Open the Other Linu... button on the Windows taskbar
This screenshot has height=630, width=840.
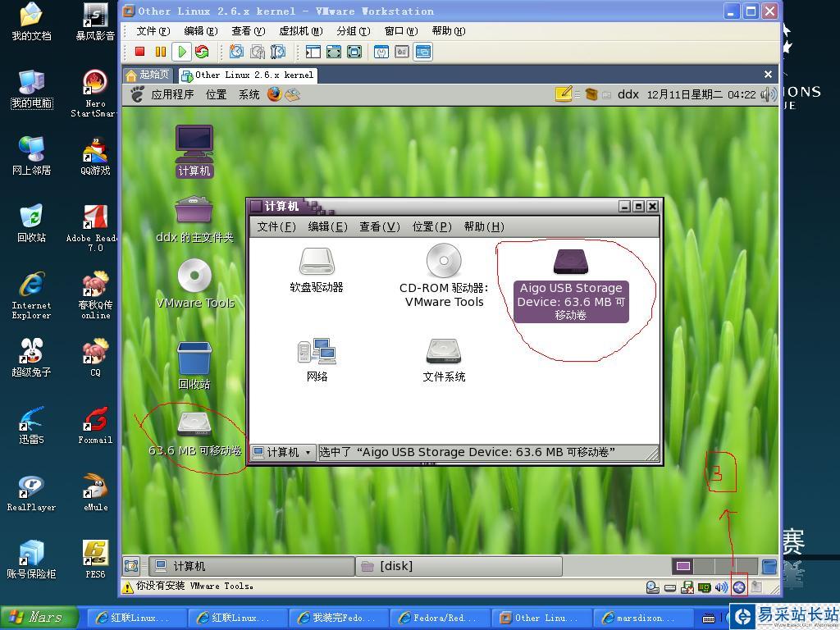543,619
